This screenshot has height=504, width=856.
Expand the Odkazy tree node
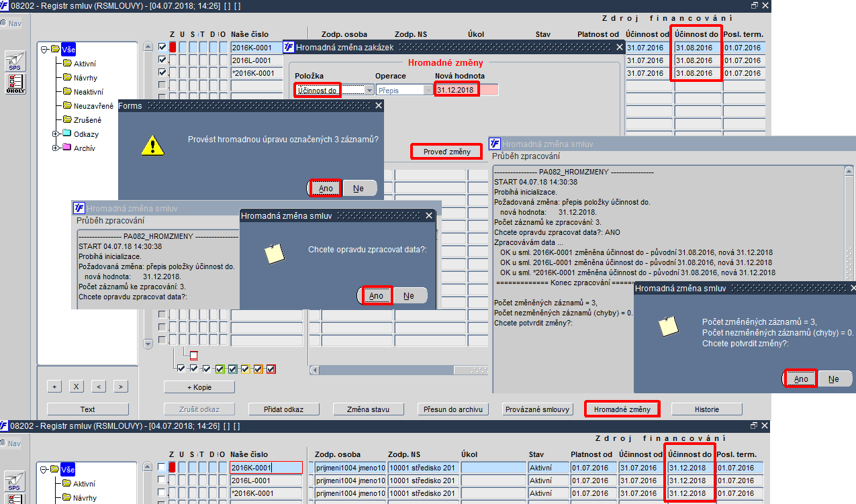(55, 134)
